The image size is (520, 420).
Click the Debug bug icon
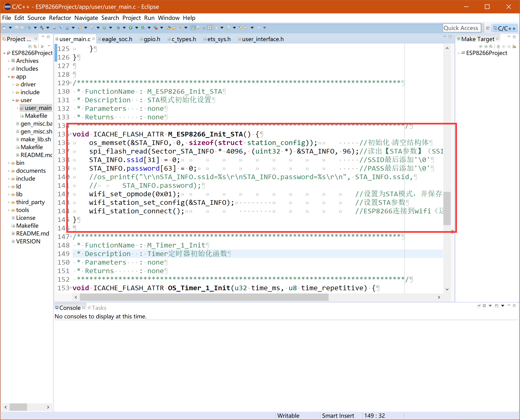coord(118,28)
